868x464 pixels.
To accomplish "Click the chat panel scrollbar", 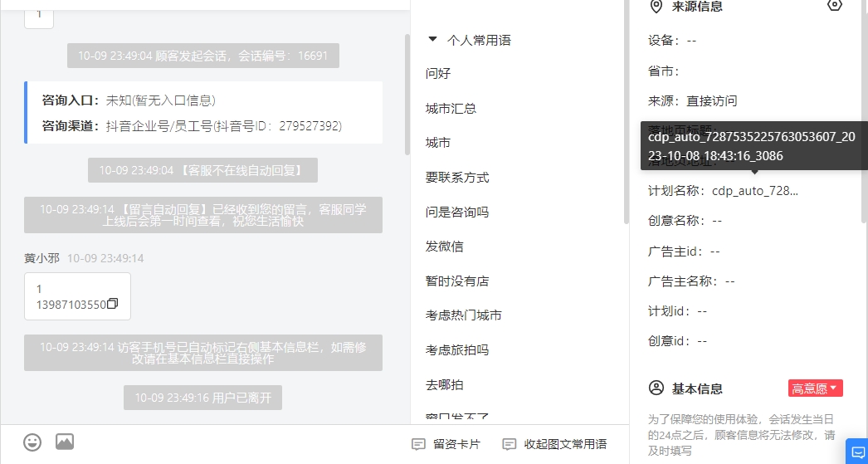I will coord(407,94).
